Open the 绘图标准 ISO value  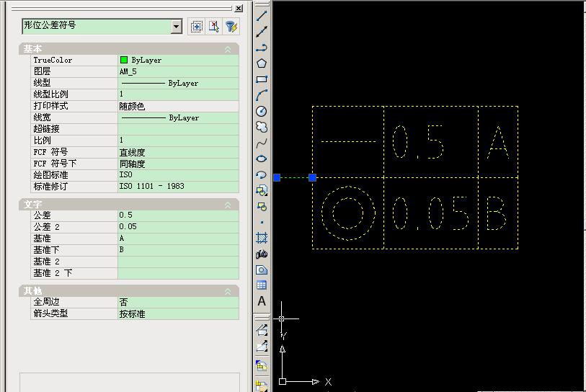178,175
